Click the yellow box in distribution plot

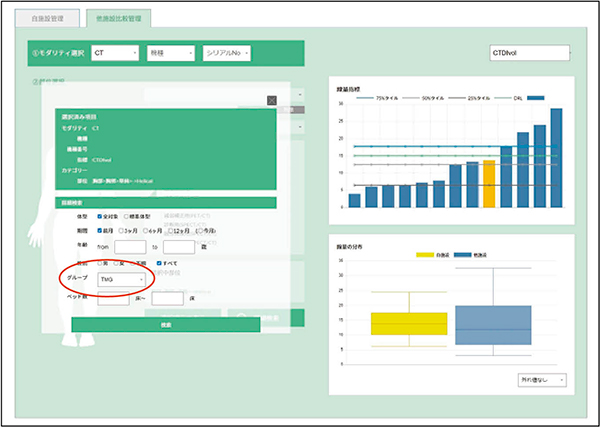click(x=409, y=323)
